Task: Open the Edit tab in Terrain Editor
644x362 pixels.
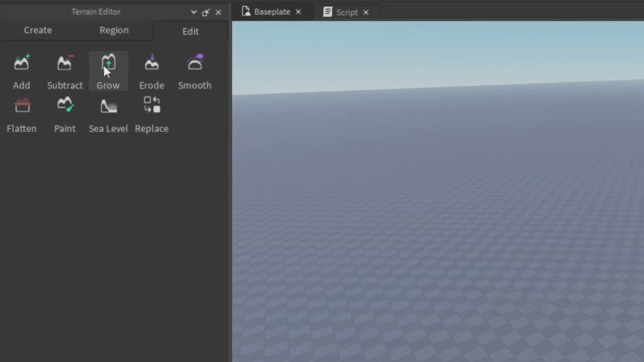Action: (190, 31)
